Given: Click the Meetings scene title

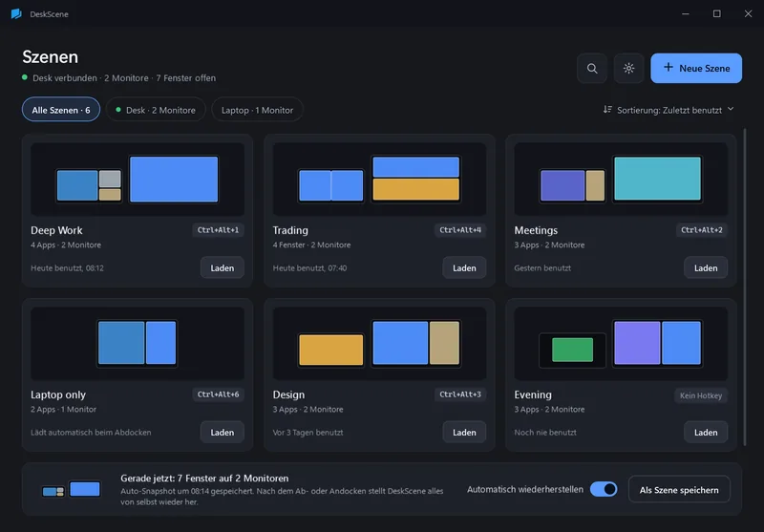Looking at the screenshot, I should [536, 230].
